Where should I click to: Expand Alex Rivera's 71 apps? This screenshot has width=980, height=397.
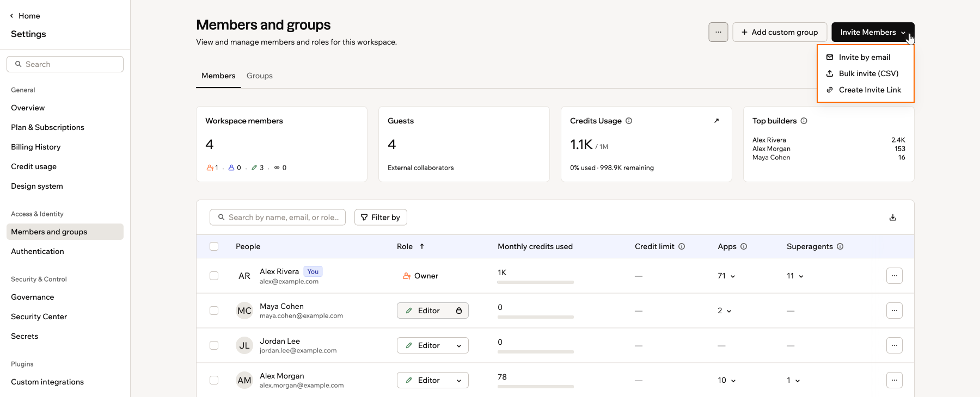[726, 276]
